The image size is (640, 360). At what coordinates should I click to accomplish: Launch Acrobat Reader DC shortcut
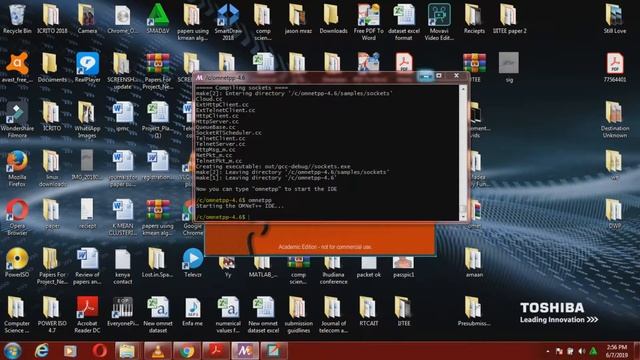pos(87,315)
